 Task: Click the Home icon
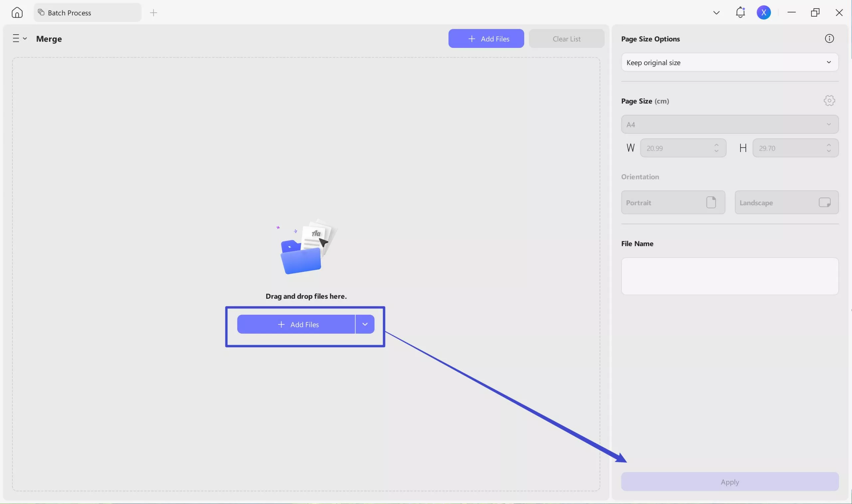coord(17,12)
